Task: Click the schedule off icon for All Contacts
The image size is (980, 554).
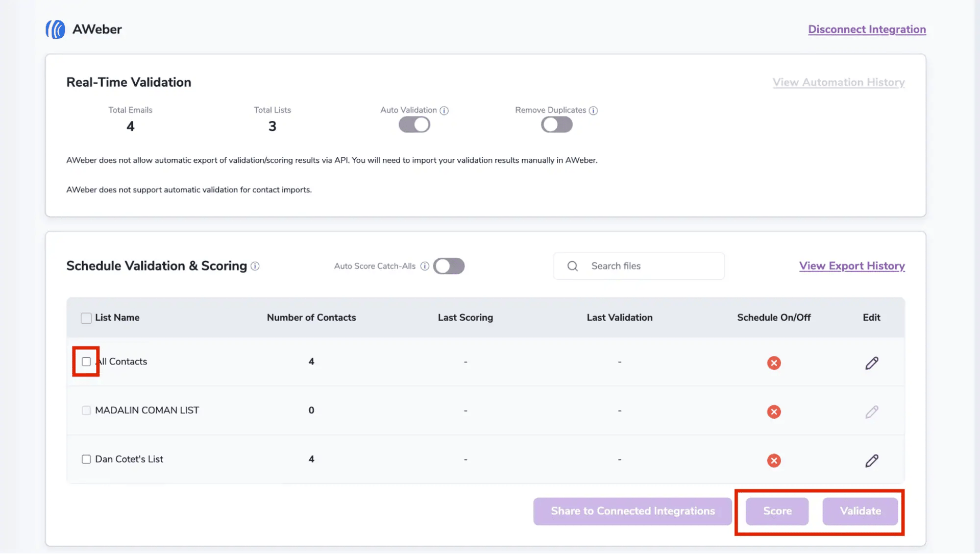Action: 774,363
